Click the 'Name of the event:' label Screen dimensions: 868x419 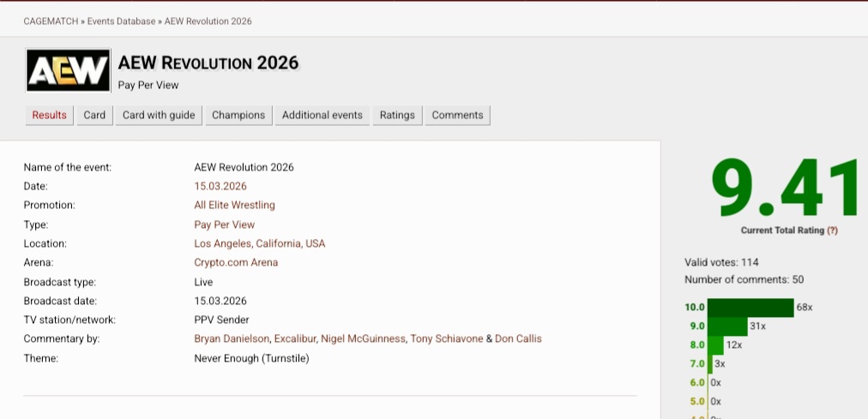click(68, 167)
